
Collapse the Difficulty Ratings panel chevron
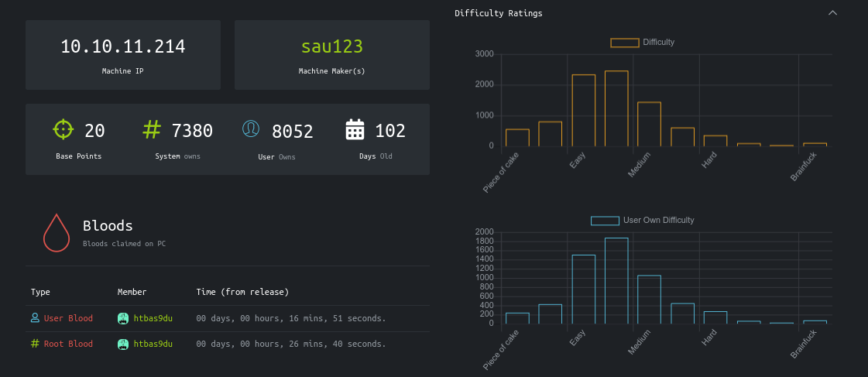833,13
